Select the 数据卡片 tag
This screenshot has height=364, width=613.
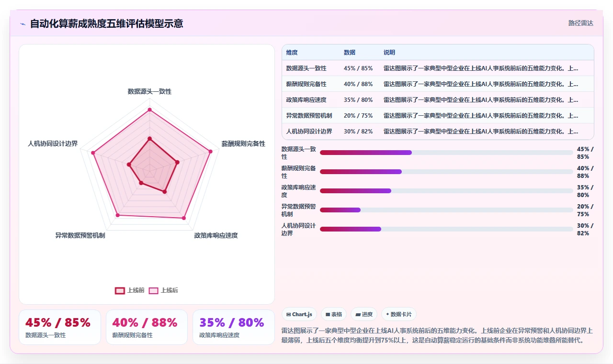tap(399, 314)
